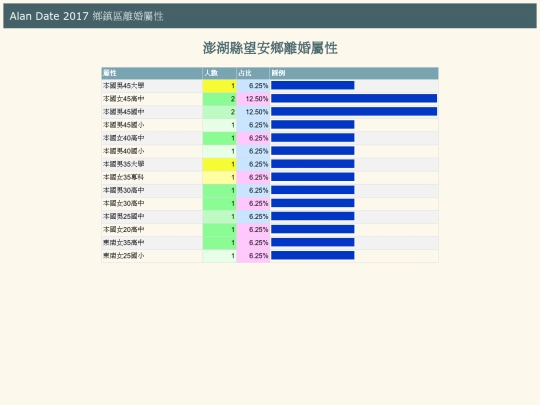This screenshot has height=405, width=540.
Task: Click the count cell for 東南女35高中
Action: 219,243
